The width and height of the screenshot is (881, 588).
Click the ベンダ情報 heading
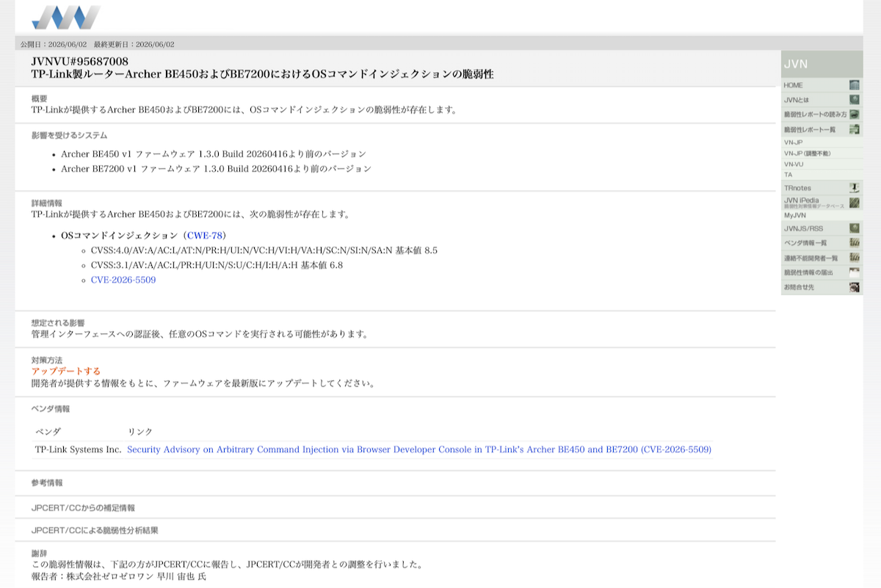point(51,408)
